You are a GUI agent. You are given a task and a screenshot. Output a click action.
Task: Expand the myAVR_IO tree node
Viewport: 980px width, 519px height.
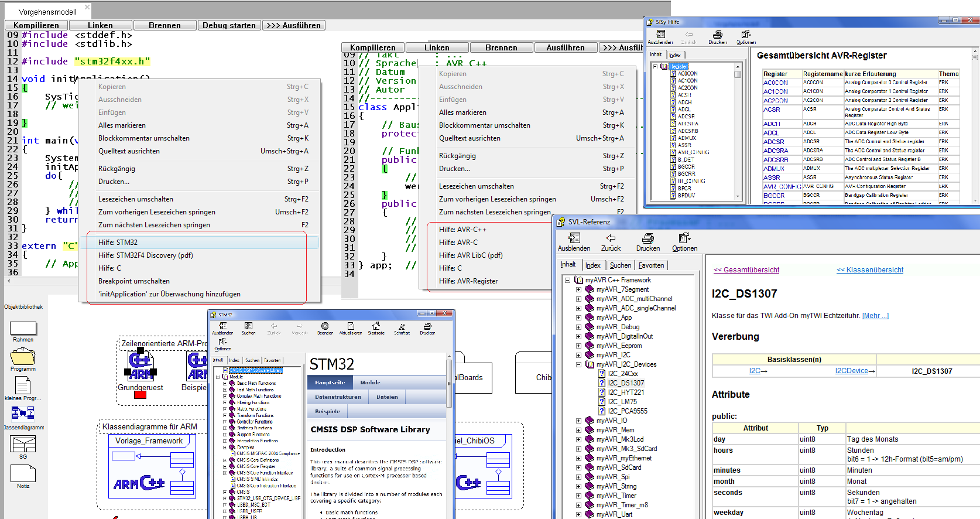(x=578, y=421)
